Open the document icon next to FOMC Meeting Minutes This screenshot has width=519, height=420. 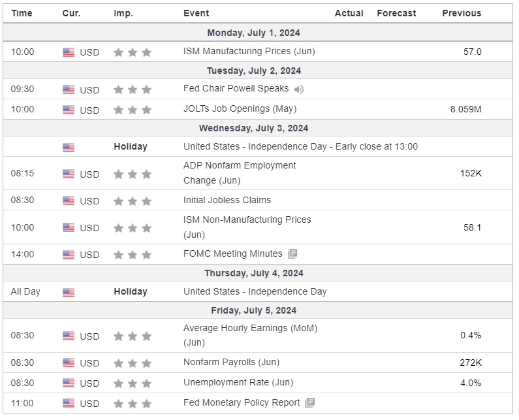click(x=292, y=253)
